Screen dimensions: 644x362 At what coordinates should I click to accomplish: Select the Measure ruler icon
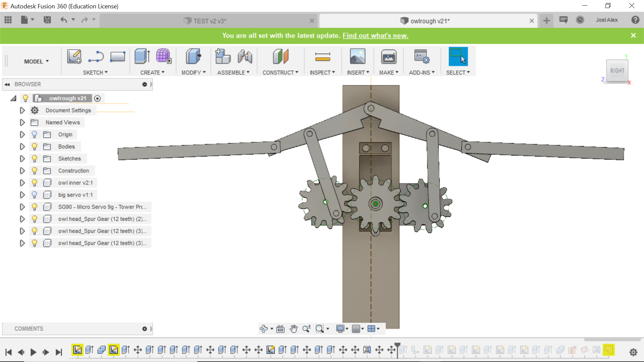(322, 57)
